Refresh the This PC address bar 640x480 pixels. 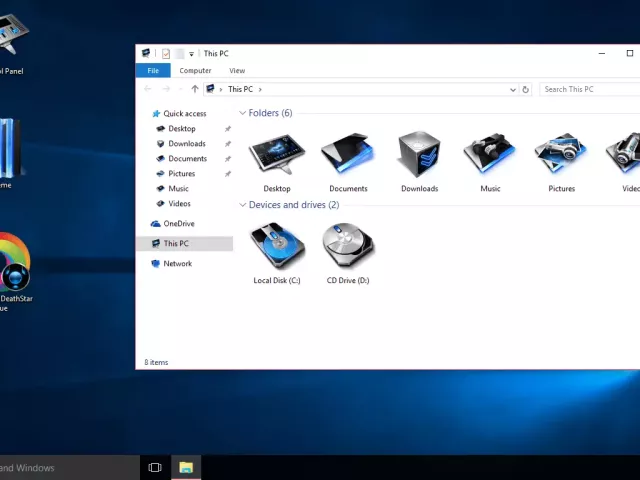pos(526,89)
